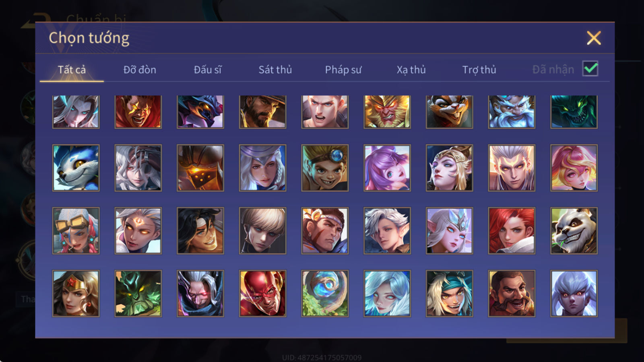
Task: Close the Chọn tướng dialog
Action: pos(594,38)
